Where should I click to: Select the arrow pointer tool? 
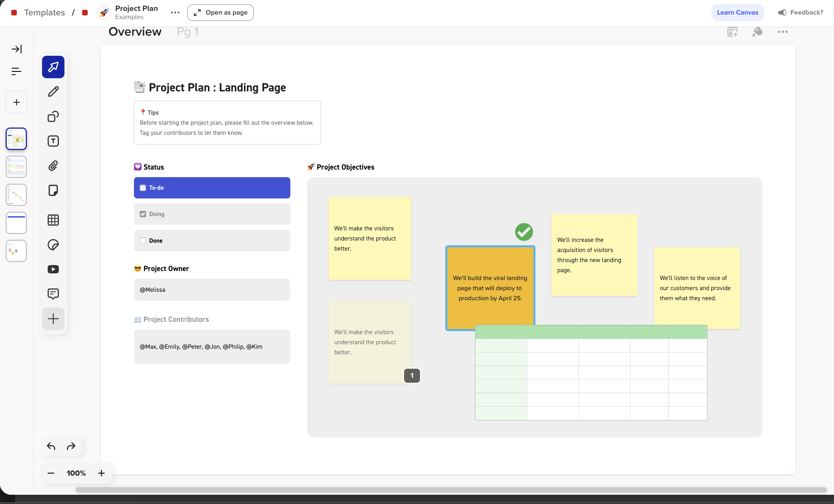tap(53, 67)
